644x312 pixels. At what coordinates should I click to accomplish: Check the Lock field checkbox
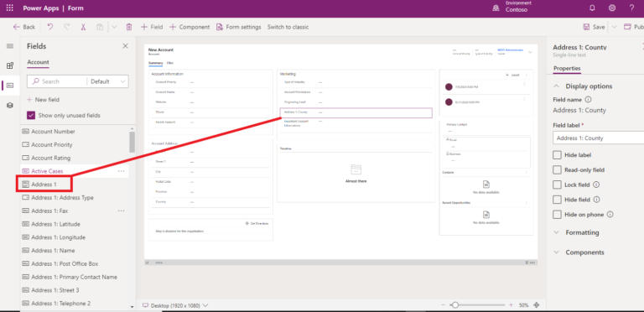557,185
